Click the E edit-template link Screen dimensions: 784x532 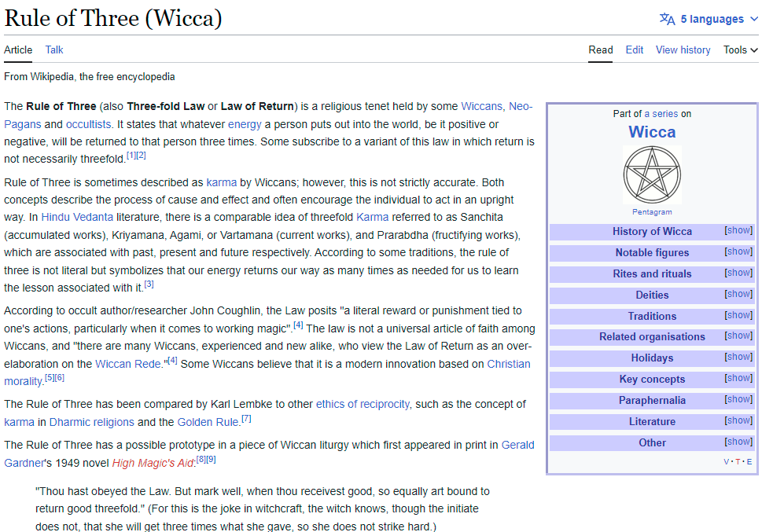point(749,461)
